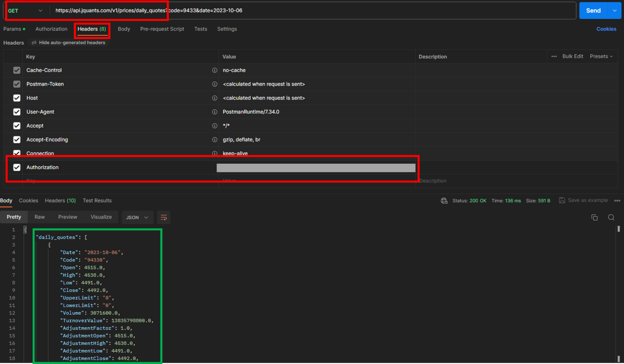
Task: Toggle the wrap lines icon
Action: [x=164, y=217]
